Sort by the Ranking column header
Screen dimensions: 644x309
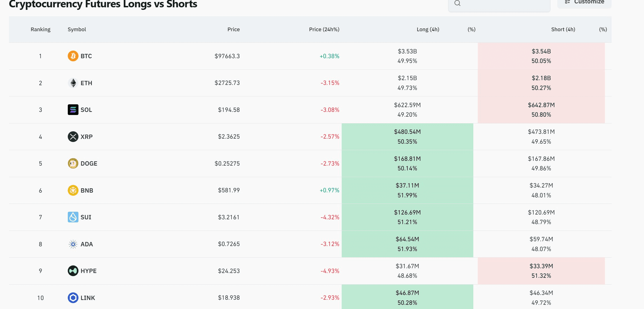click(40, 29)
